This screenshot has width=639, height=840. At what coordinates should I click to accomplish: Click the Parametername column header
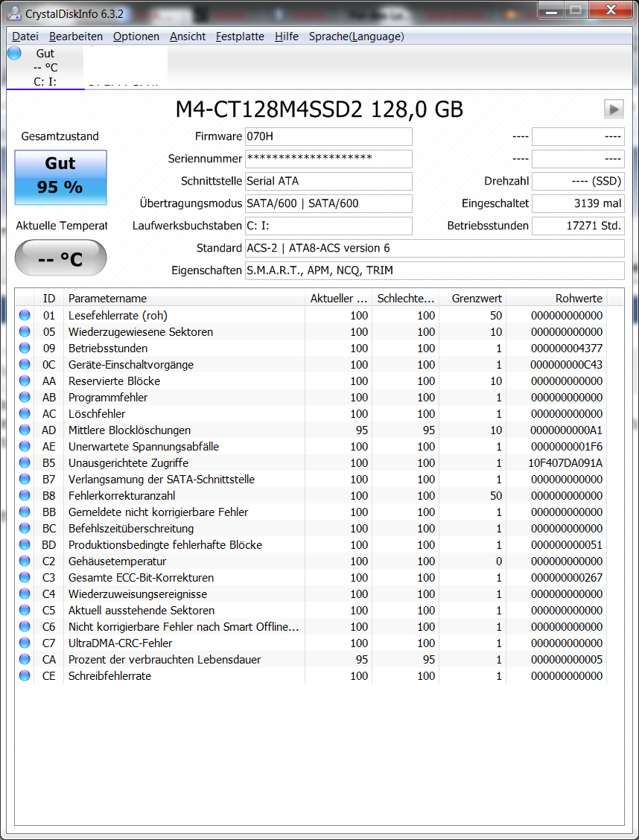tap(184, 299)
